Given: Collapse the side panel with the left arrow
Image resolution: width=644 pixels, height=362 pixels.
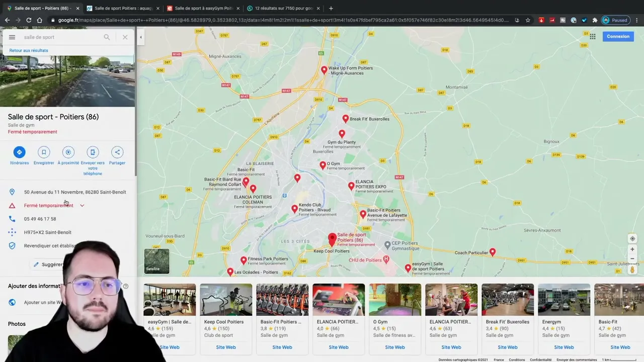Looking at the screenshot, I should click(x=140, y=37).
